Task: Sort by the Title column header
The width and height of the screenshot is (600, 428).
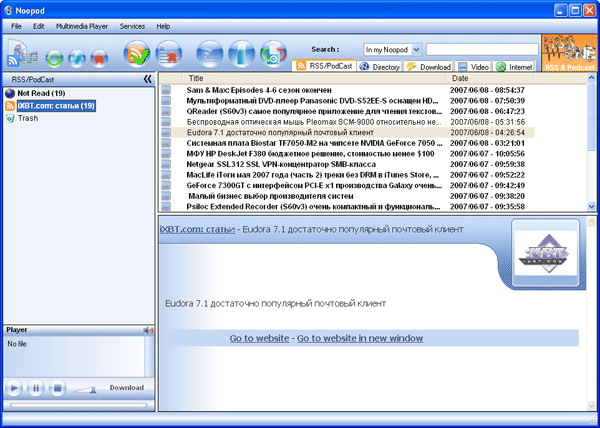Action: point(314,78)
